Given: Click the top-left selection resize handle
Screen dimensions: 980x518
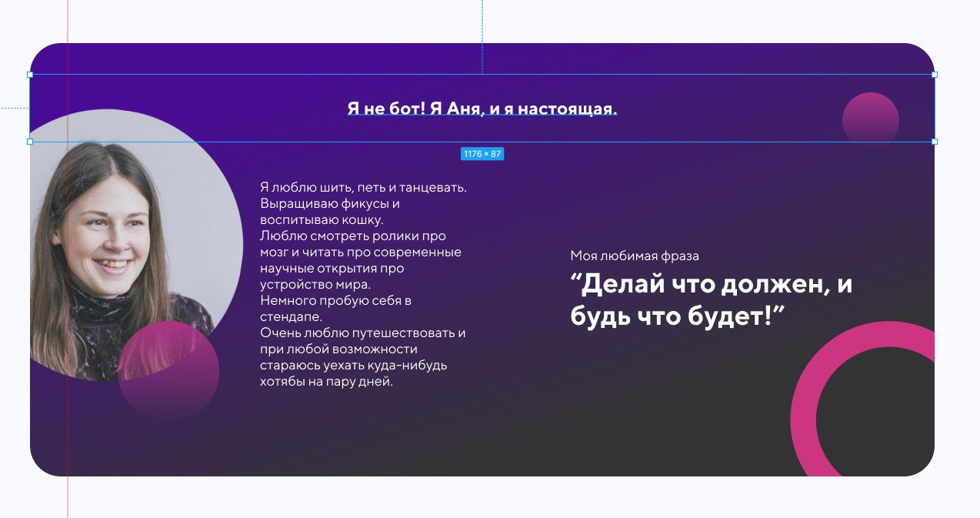Looking at the screenshot, I should [x=30, y=75].
